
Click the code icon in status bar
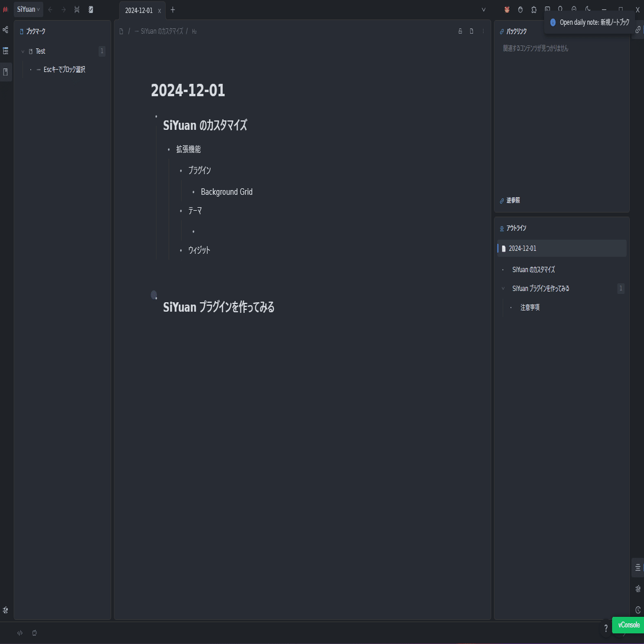pos(19,633)
